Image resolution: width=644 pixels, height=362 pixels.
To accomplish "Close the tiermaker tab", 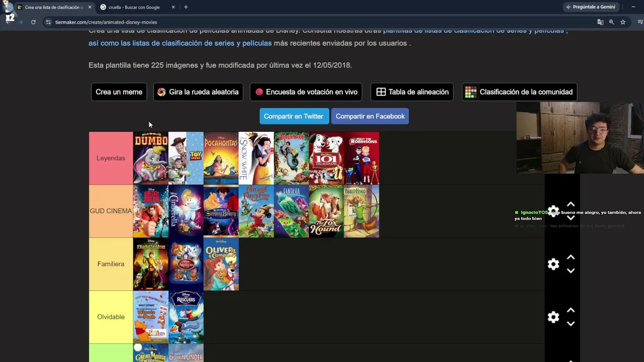I will pos(90,7).
